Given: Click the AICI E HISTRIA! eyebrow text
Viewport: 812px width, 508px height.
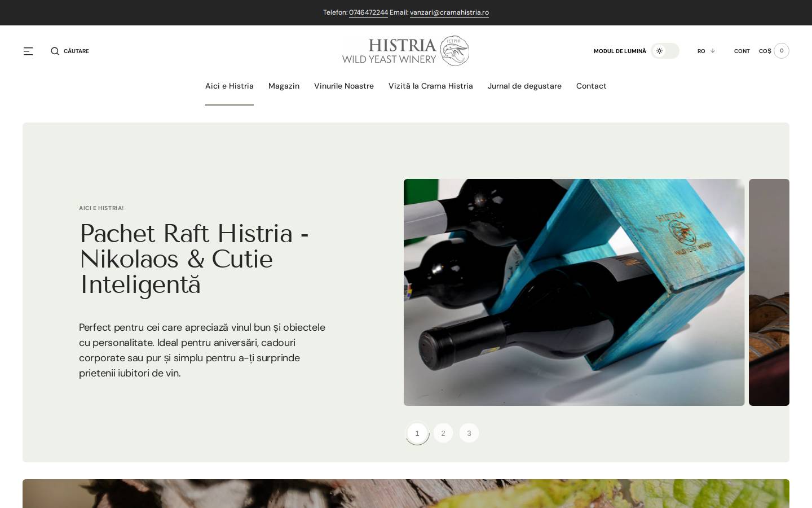Looking at the screenshot, I should (x=101, y=208).
